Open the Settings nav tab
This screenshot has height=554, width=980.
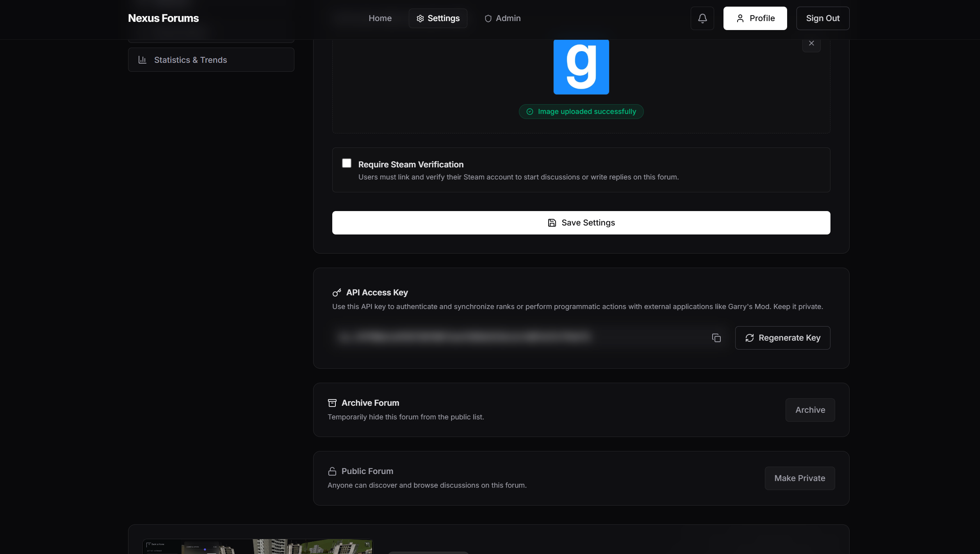[x=438, y=18]
